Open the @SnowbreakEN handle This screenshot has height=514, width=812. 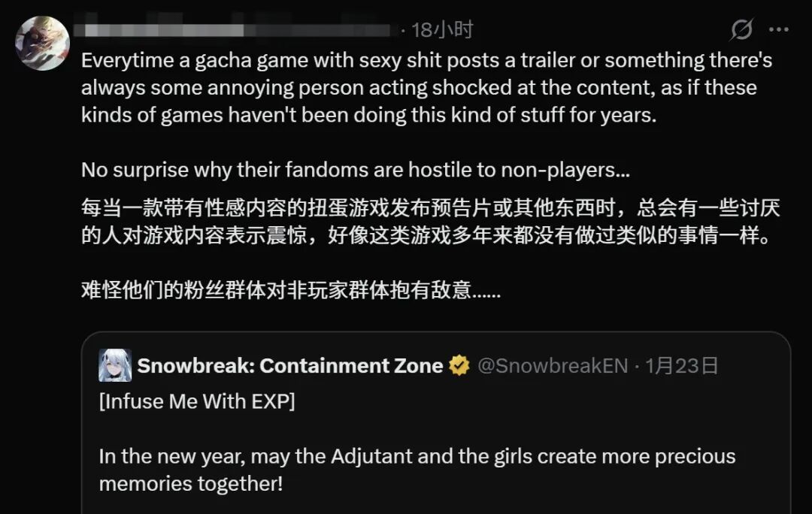click(553, 366)
